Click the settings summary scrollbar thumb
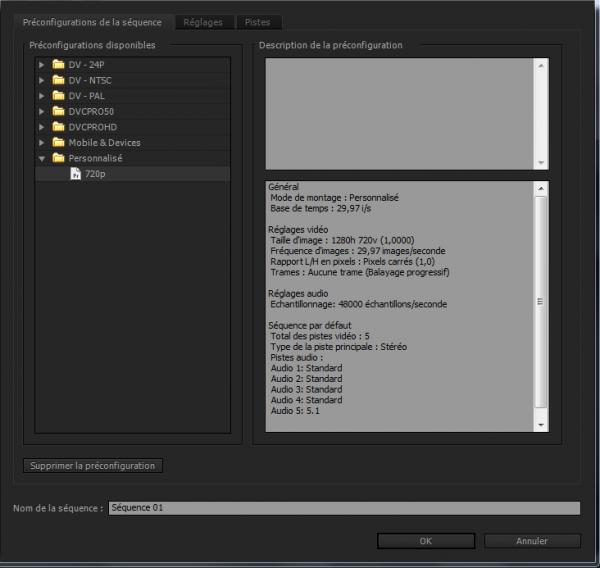 [540, 302]
